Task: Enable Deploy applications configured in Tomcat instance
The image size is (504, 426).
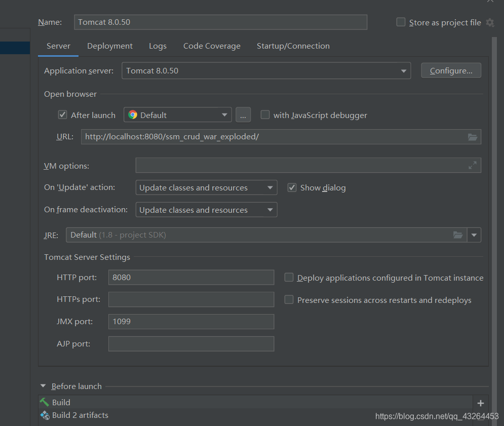Action: (289, 278)
